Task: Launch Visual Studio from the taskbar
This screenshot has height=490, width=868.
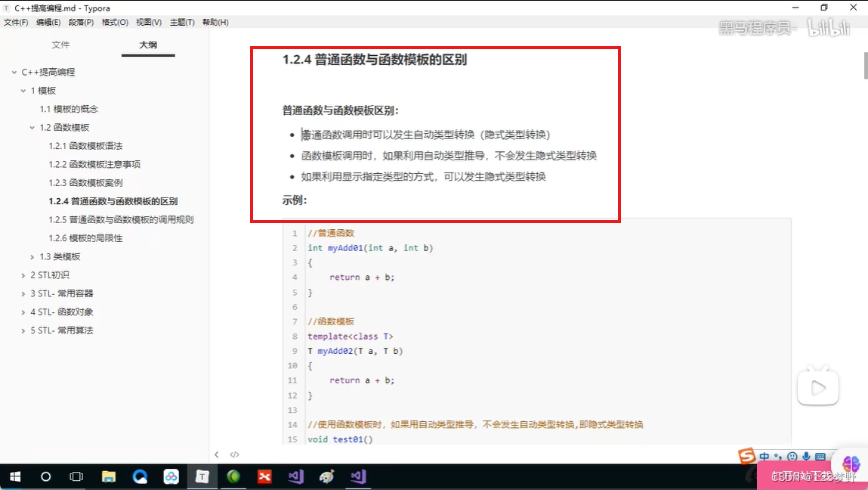Action: [295, 476]
